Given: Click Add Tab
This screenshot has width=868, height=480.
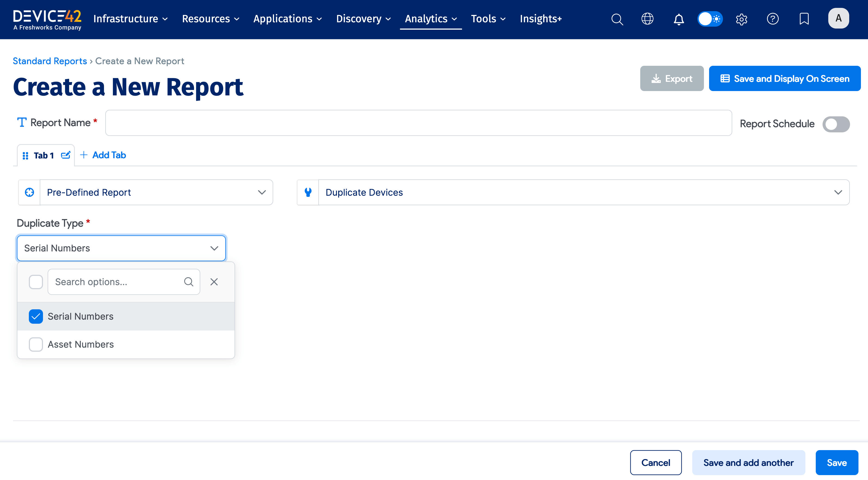Looking at the screenshot, I should [x=103, y=155].
